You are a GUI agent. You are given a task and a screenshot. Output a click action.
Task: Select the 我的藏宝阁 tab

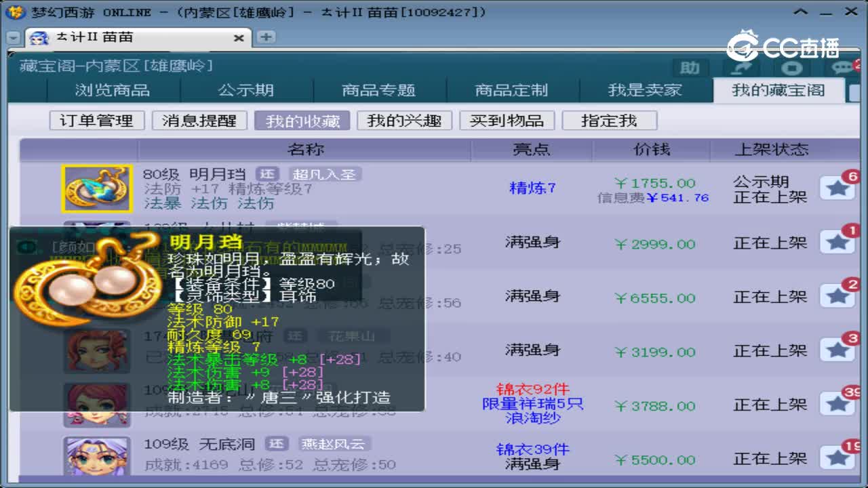point(778,90)
